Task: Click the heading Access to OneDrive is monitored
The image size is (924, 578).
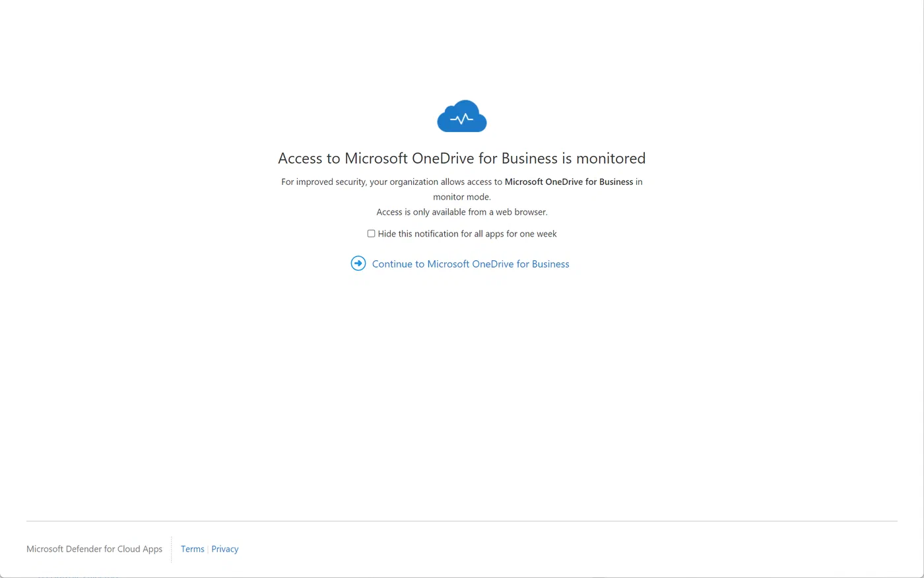Action: [x=462, y=159]
